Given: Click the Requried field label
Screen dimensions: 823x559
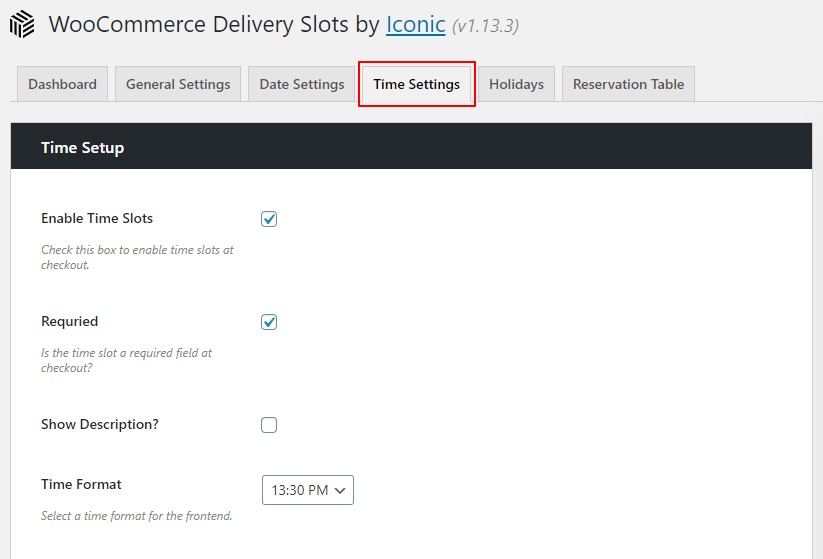Looking at the screenshot, I should pos(69,321).
